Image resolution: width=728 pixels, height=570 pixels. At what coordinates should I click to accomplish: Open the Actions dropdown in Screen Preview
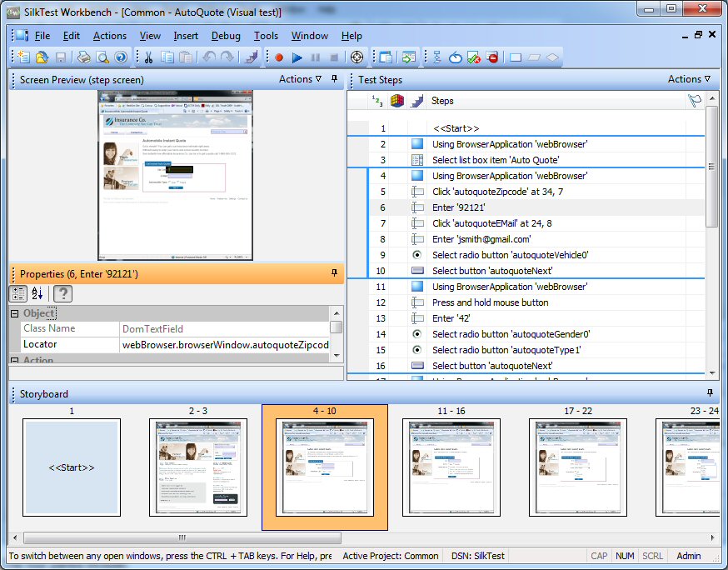pyautogui.click(x=298, y=78)
